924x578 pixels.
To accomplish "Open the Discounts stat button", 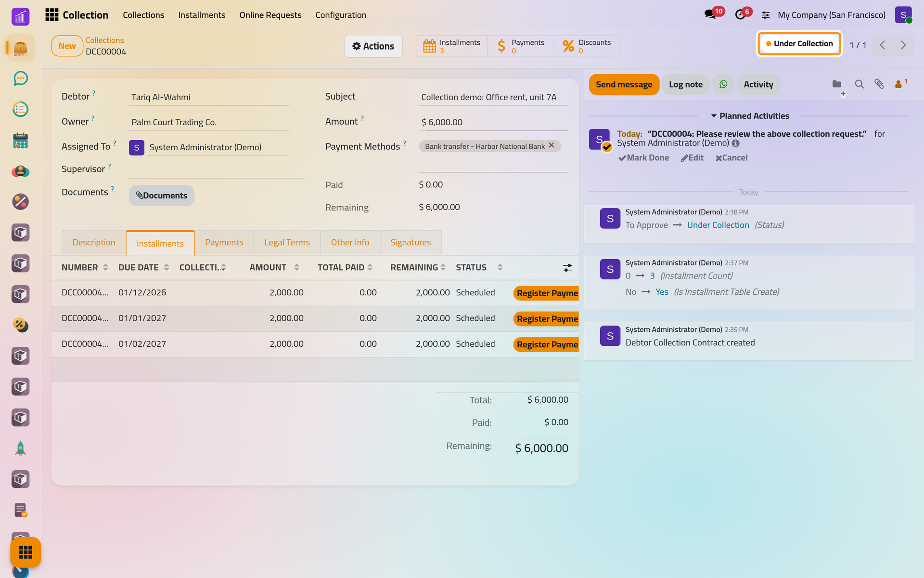I will pyautogui.click(x=587, y=46).
